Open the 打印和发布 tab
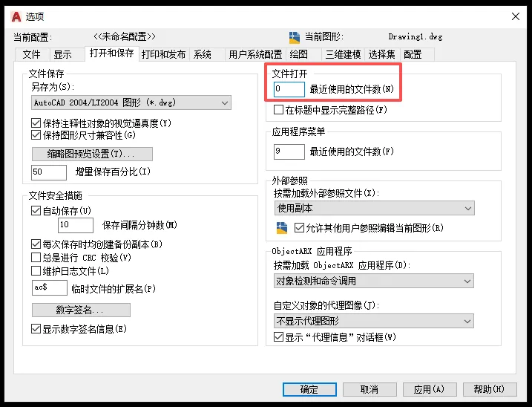This screenshot has height=407, width=532. (163, 54)
